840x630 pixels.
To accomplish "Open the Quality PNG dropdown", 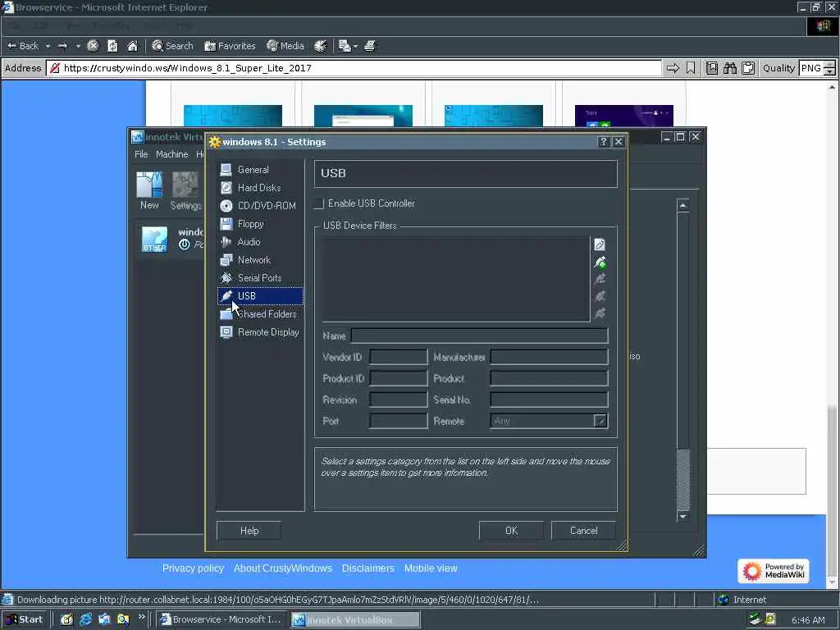I will [817, 68].
